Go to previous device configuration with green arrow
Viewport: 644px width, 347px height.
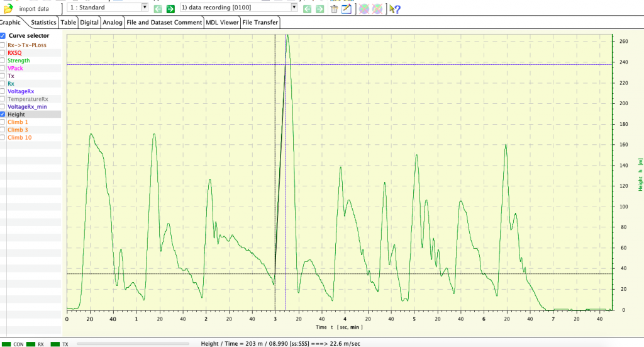tap(157, 8)
